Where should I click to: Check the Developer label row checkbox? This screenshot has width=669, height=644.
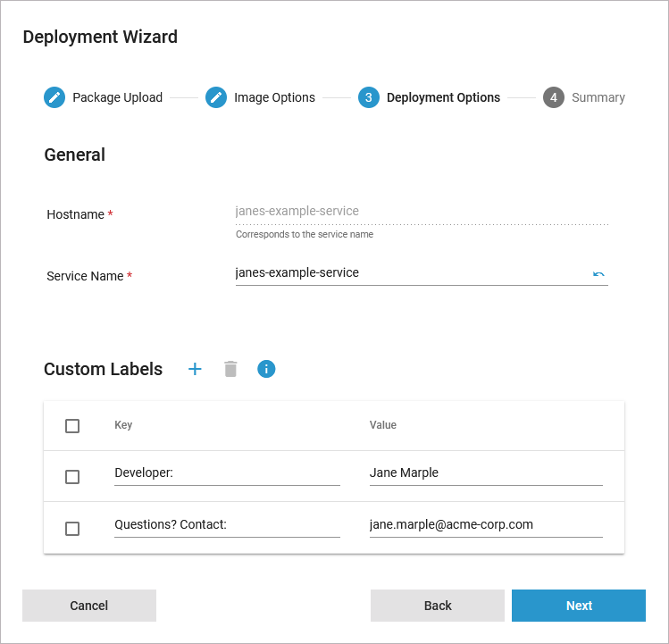click(x=72, y=477)
